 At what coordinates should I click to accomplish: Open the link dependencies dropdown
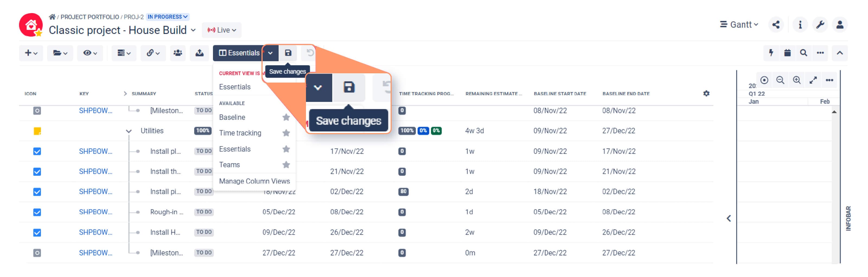[x=153, y=53]
